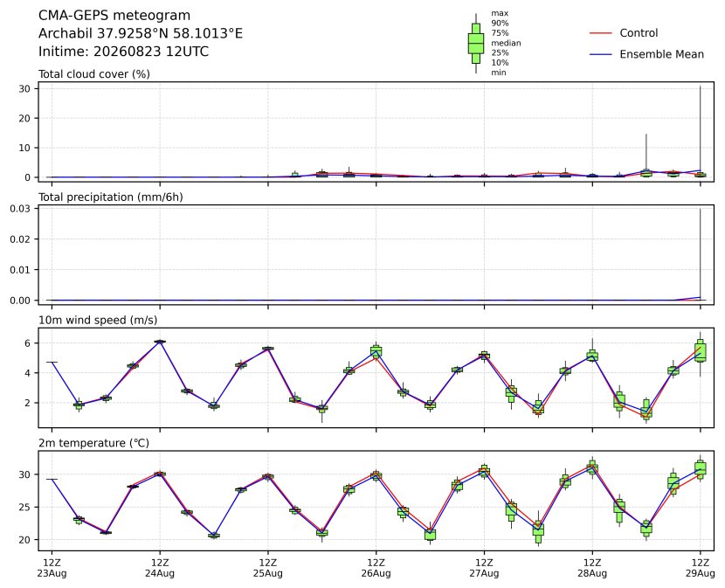725x588 pixels.
Task: Click the "2m temperature (°C)" panel title
Action: pyautogui.click(x=93, y=443)
